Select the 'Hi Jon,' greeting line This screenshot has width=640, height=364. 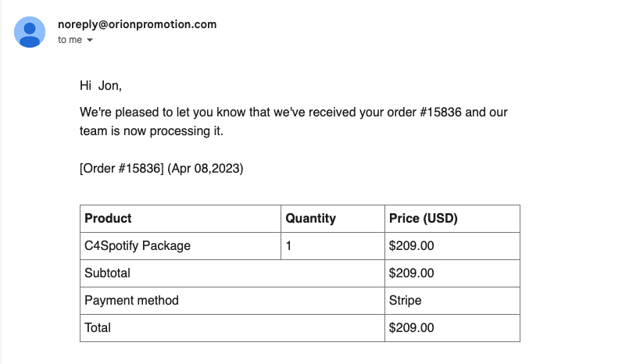101,86
